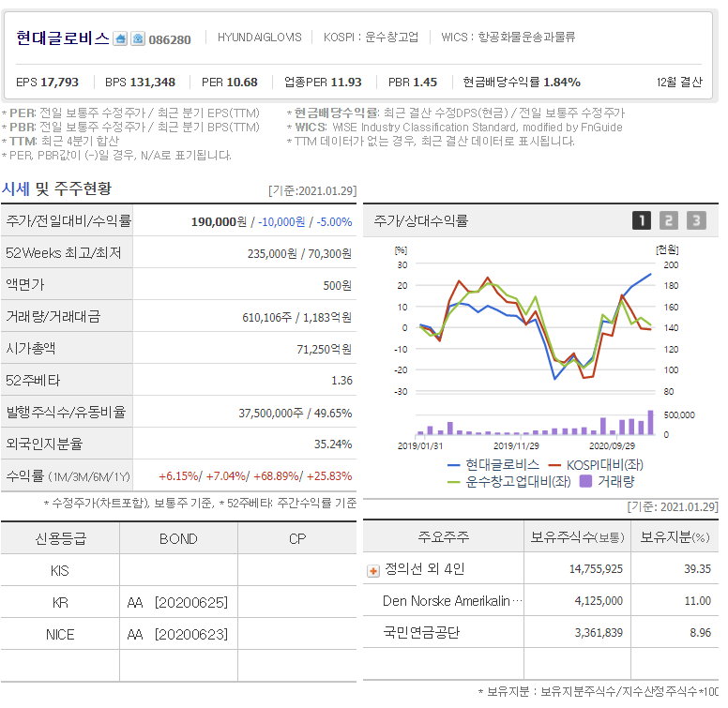This screenshot has height=708, width=728.
Task: Select the 보유주식수(보통) column header
Action: click(578, 537)
